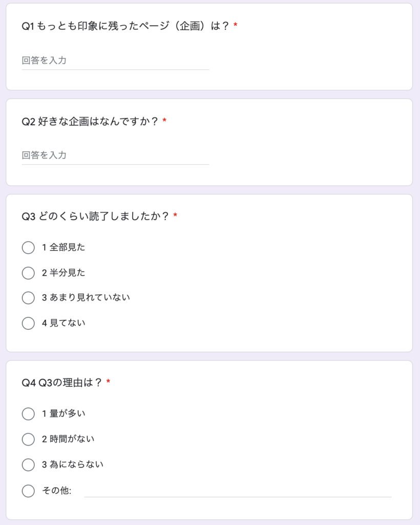Click the その他 free-text answer line
This screenshot has width=420, height=525.
click(238, 491)
